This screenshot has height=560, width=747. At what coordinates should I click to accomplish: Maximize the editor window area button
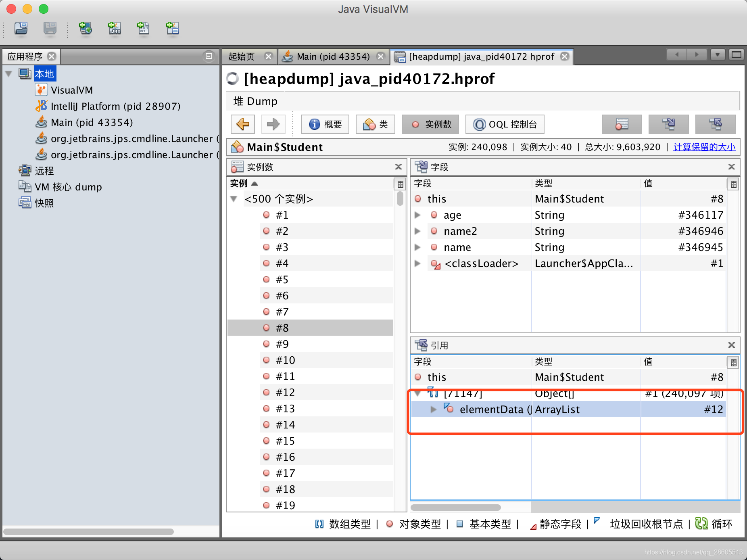tap(737, 54)
